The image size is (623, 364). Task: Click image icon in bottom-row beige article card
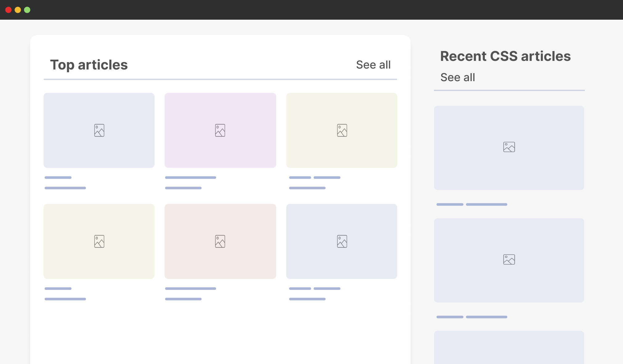click(x=99, y=241)
